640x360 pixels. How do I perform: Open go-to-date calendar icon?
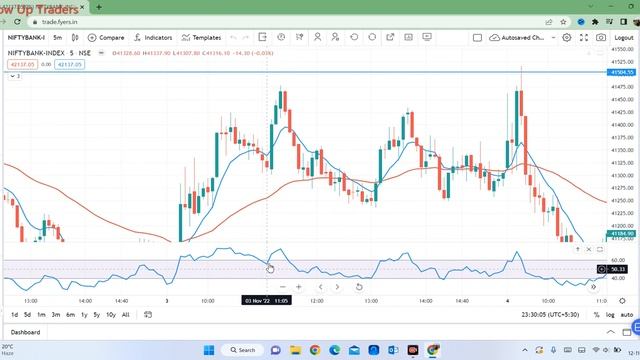point(148,315)
